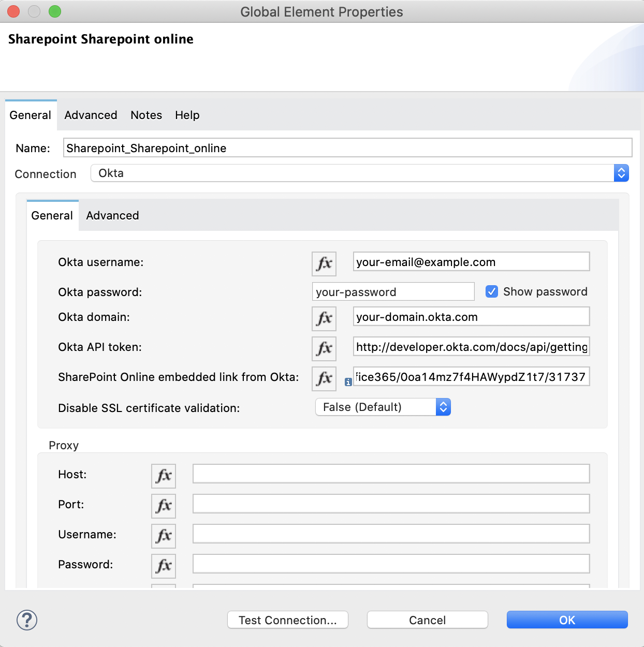Open help via the question mark icon
This screenshot has width=644, height=647.
coord(26,620)
